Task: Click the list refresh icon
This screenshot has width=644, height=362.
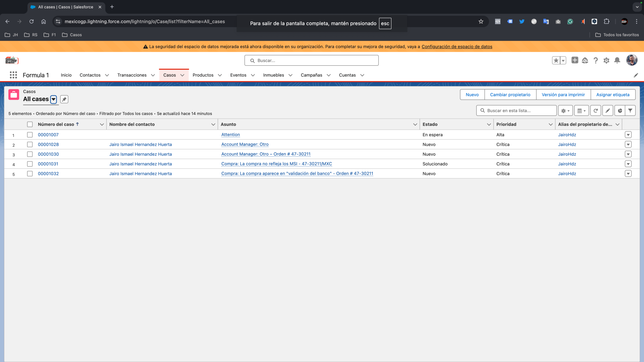Action: pos(595,111)
